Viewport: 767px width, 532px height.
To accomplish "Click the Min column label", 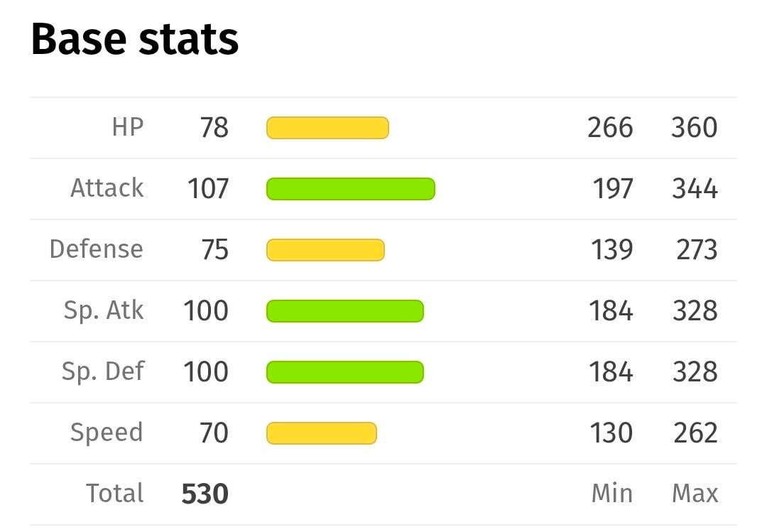I will tap(611, 494).
